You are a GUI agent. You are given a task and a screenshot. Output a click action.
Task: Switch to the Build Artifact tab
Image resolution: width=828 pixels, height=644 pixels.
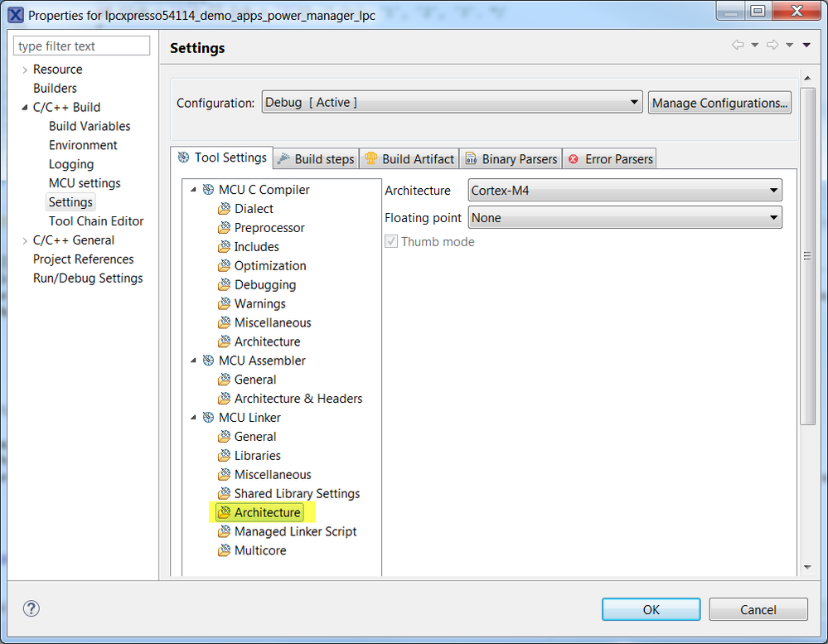click(409, 159)
